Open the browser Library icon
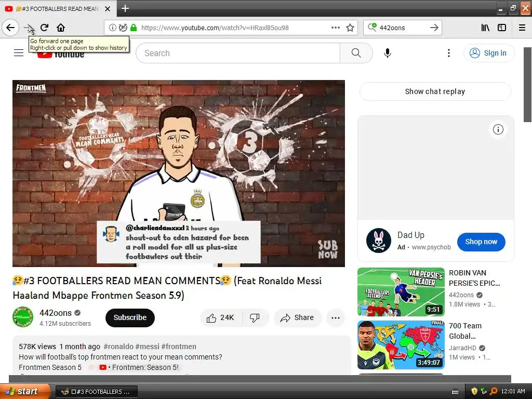The image size is (532, 399). pos(485,28)
